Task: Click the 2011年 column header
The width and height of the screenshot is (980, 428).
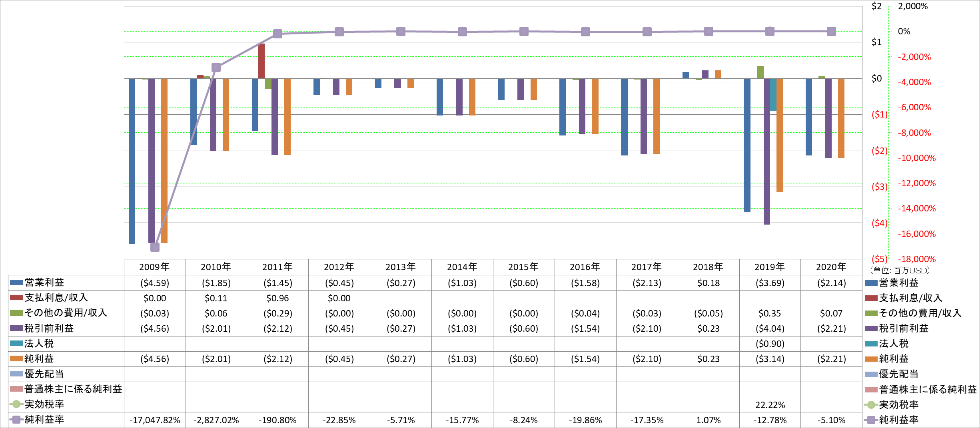Action: [277, 267]
